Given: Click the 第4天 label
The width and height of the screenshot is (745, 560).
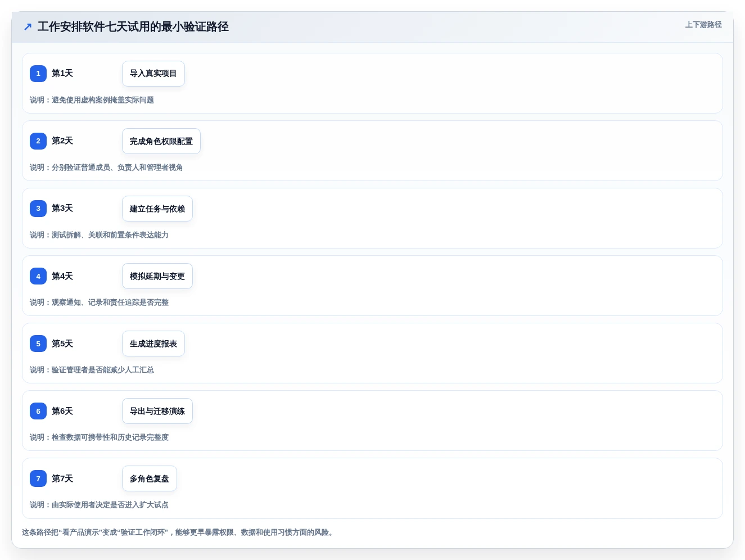Looking at the screenshot, I should (x=62, y=276).
